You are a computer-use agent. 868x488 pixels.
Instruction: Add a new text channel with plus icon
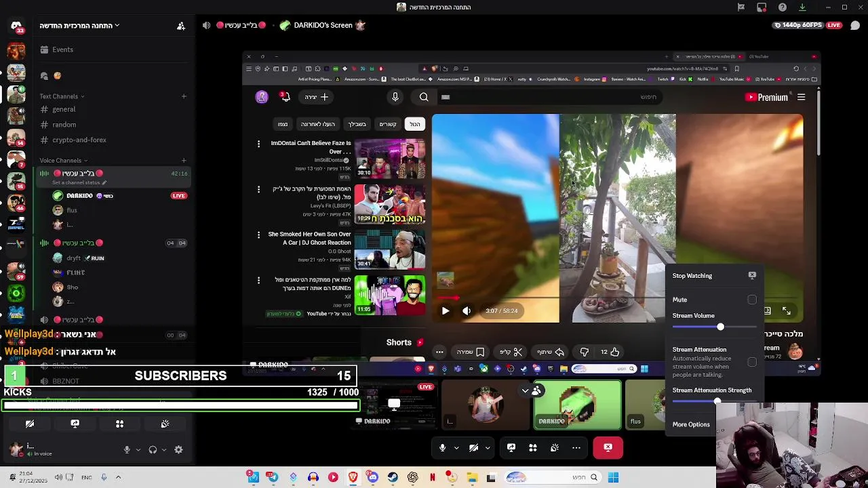click(184, 96)
